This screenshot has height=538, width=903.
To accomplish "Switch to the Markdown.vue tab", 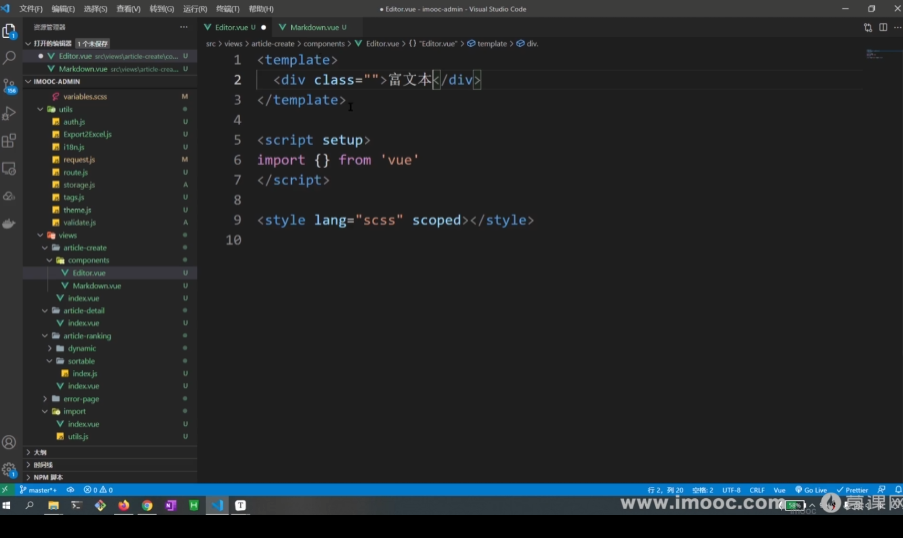I will pos(314,27).
